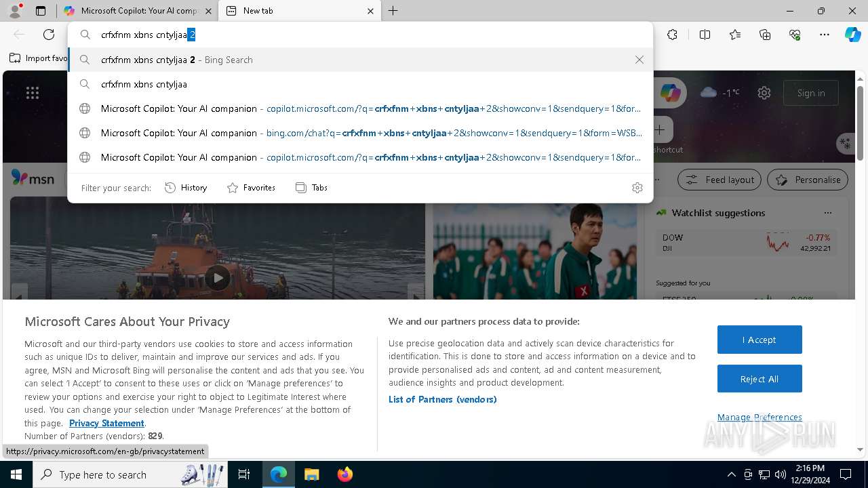868x488 pixels.
Task: Open the Squid Game news thumbnail
Action: coord(535,251)
